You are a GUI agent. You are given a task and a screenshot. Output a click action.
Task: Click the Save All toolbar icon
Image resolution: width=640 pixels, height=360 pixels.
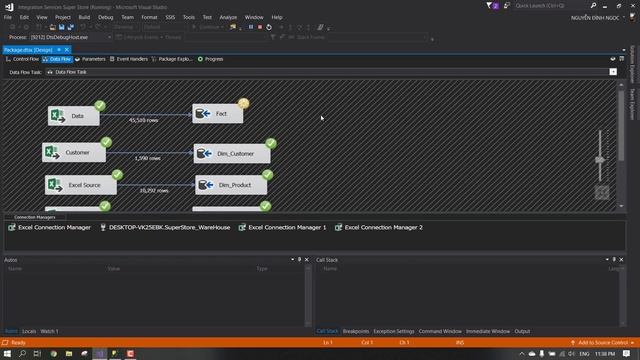click(71, 27)
